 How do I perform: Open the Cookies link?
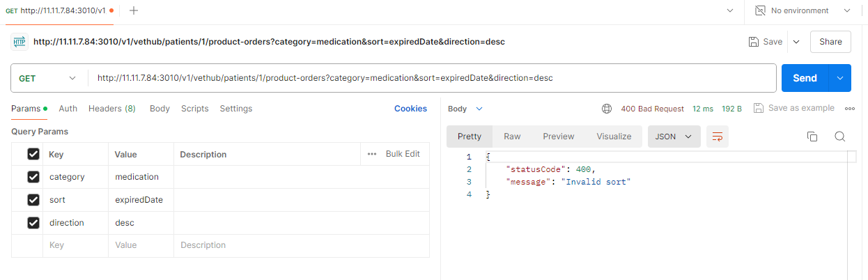(410, 109)
